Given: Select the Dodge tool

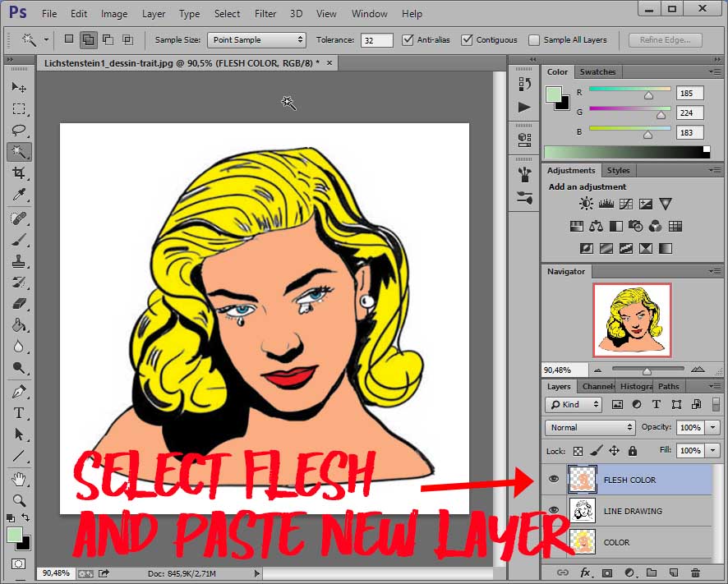Looking at the screenshot, I should point(19,368).
